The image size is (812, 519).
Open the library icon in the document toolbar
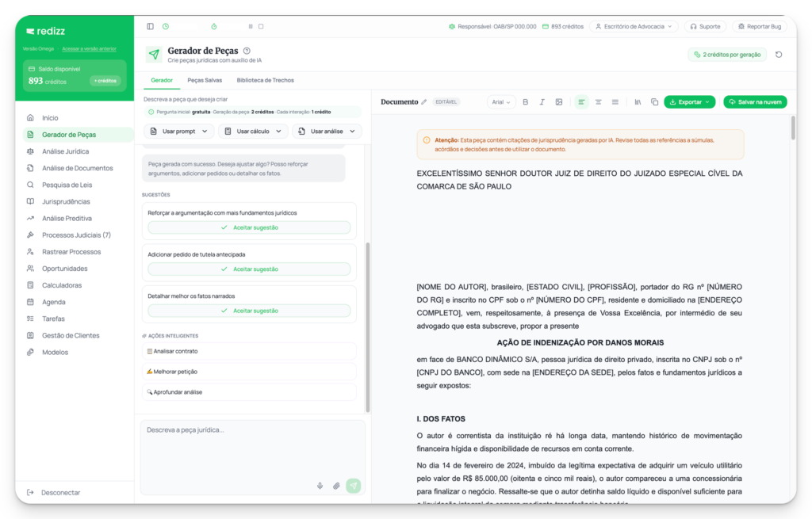pos(638,102)
